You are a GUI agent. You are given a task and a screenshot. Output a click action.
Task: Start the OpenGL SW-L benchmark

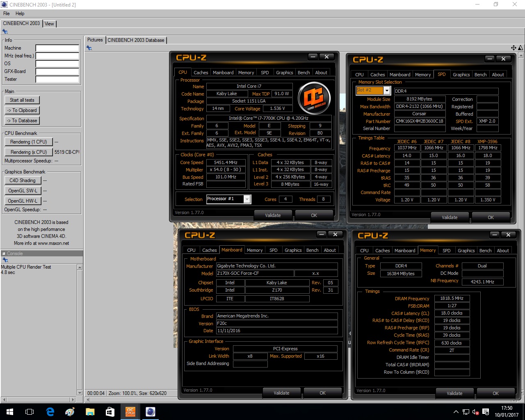[x=23, y=191]
